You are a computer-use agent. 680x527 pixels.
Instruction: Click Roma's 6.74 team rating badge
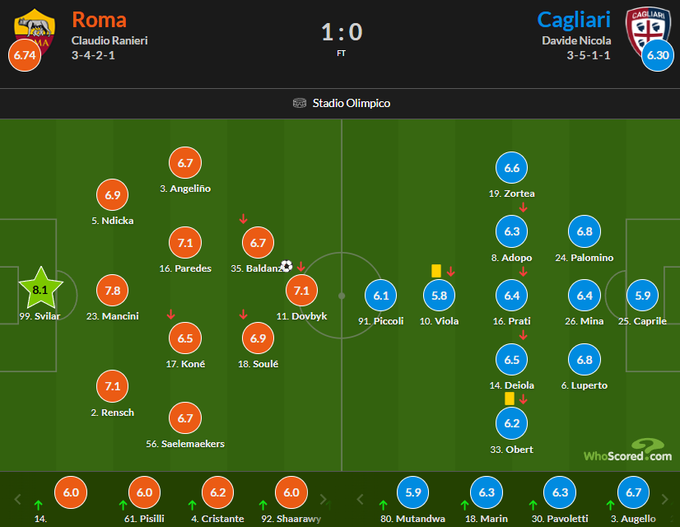(x=25, y=55)
